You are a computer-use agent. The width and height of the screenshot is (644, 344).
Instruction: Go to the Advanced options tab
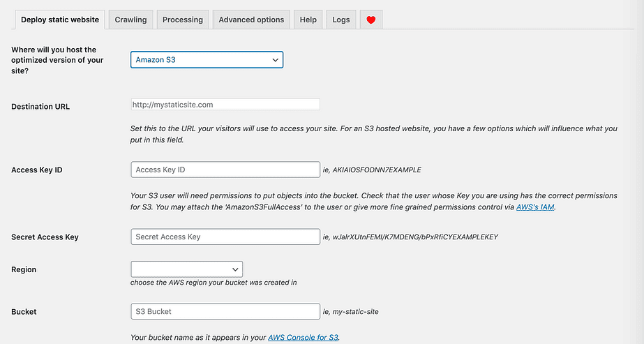[251, 20]
